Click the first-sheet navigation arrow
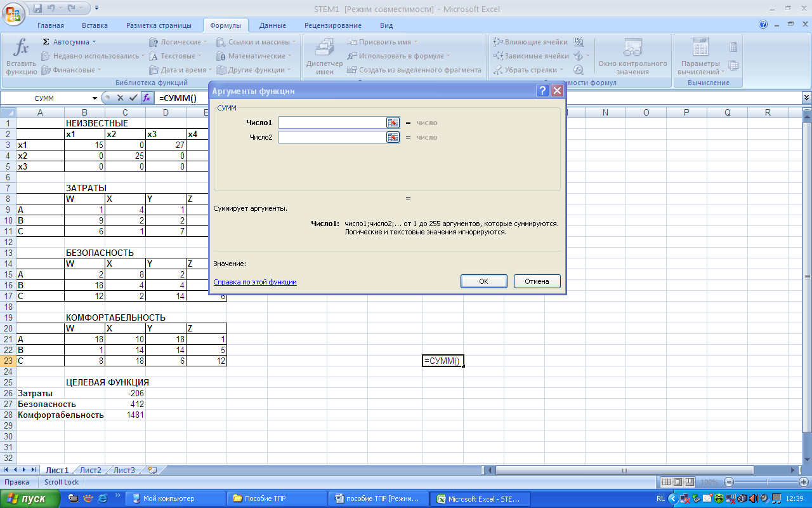Image resolution: width=812 pixels, height=508 pixels. tap(7, 470)
